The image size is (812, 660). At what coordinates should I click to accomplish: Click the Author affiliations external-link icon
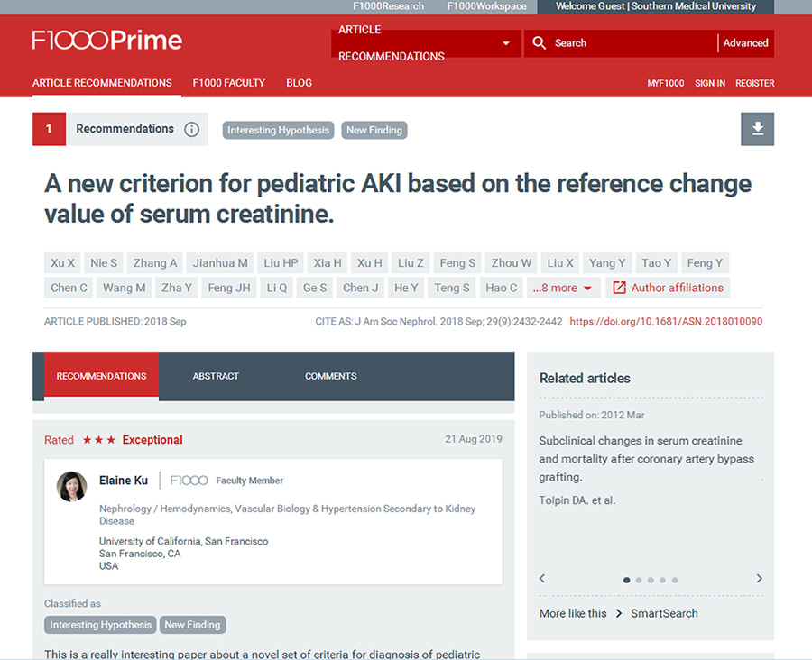[x=619, y=288]
